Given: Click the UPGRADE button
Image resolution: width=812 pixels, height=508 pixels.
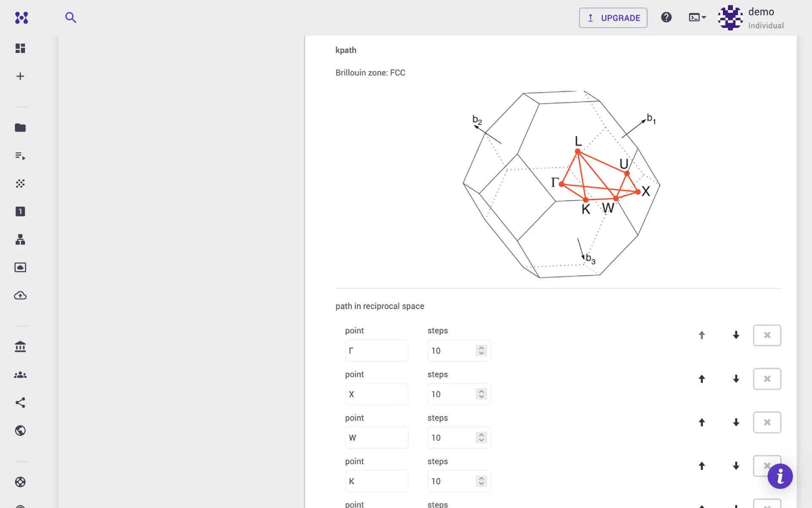Looking at the screenshot, I should [x=613, y=18].
